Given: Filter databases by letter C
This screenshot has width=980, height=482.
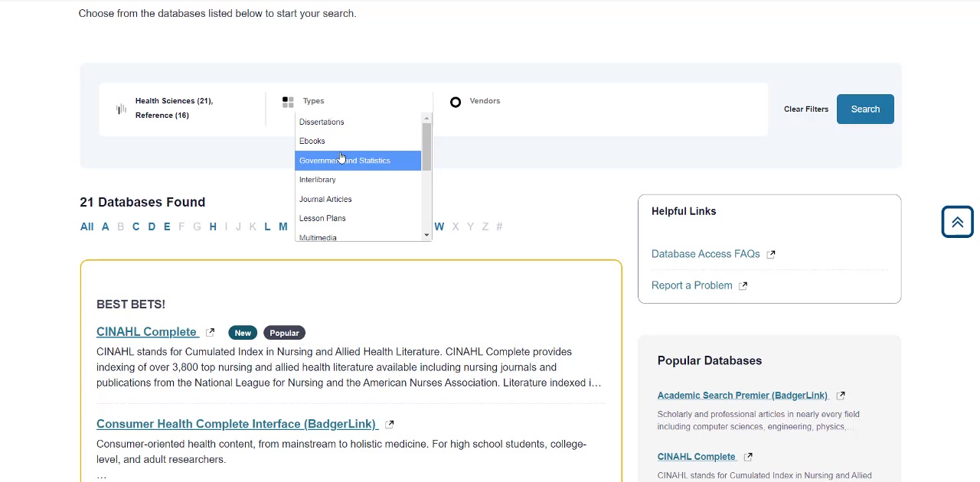Looking at the screenshot, I should [136, 226].
